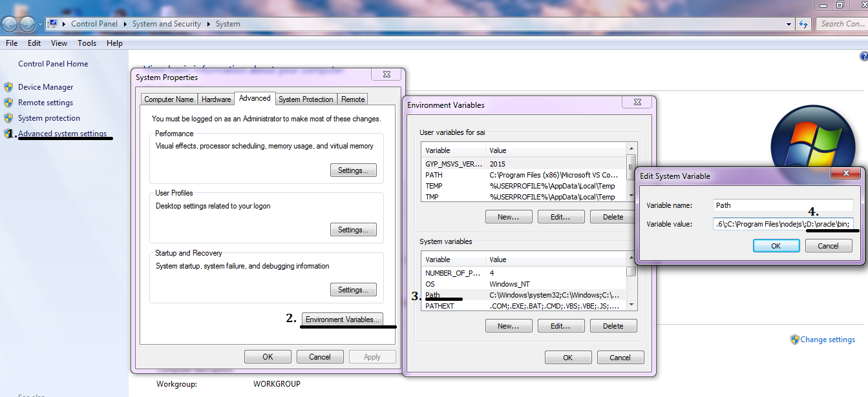Expand the System and Security breadcrumb arrow
The image size is (868, 397).
[207, 24]
